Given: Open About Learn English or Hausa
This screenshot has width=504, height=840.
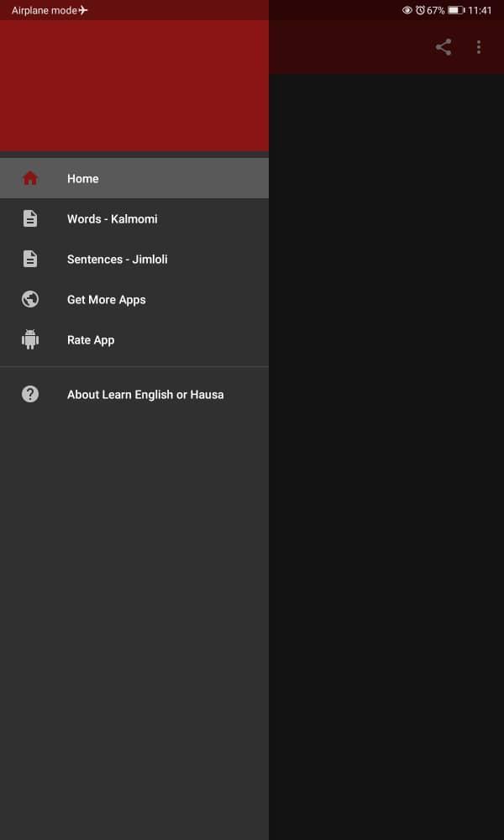Looking at the screenshot, I should [x=134, y=394].
